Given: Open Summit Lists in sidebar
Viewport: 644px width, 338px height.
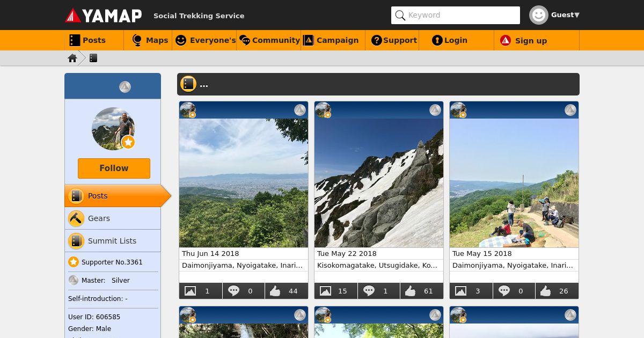Looking at the screenshot, I should (113, 241).
